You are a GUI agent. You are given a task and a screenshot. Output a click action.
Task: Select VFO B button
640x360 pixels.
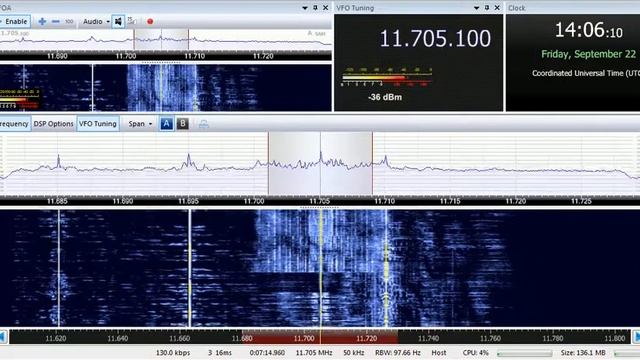pos(182,124)
